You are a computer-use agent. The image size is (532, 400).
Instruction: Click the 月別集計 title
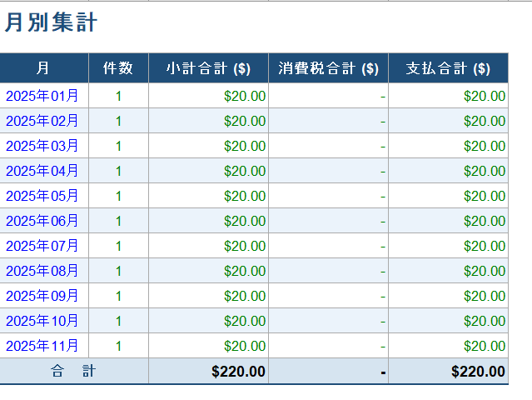click(x=51, y=23)
